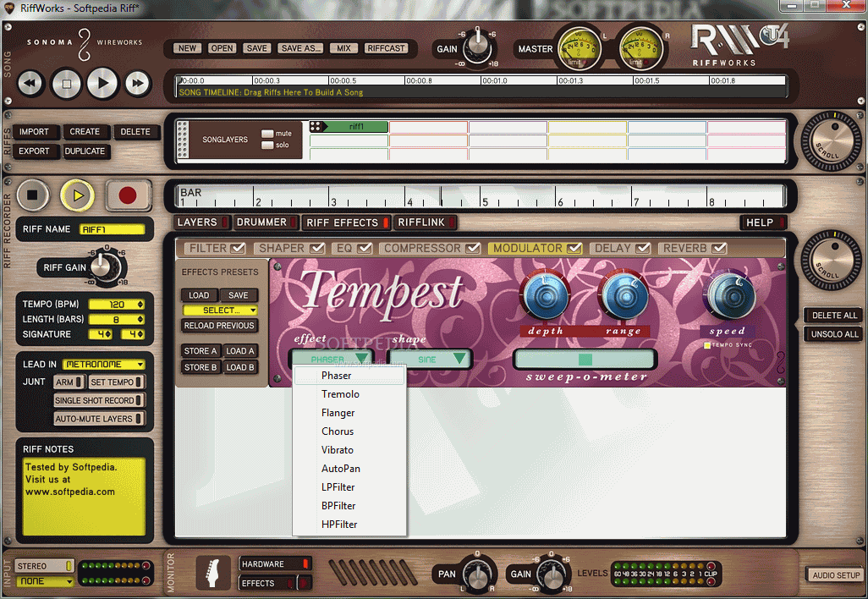Enable TEMPO SYNC under speed
This screenshot has width=868, height=599.
(707, 345)
